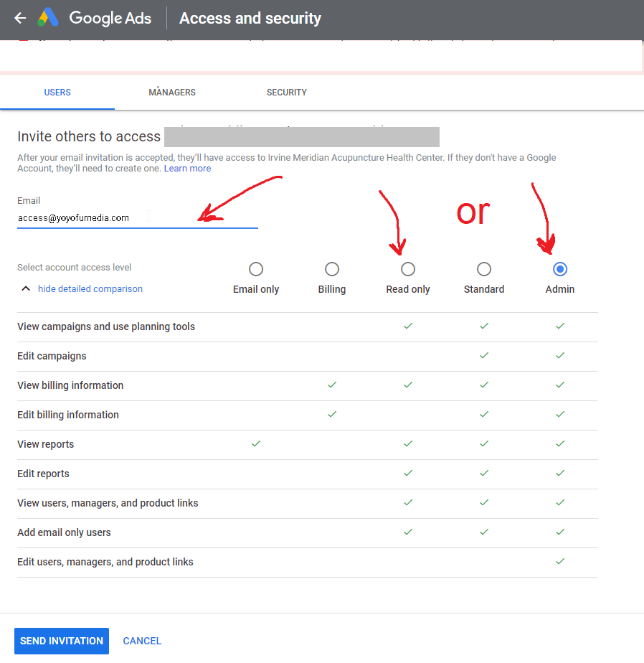Viewport: 644px width, 663px height.
Task: Click the SEND INVITATION button
Action: click(x=61, y=641)
